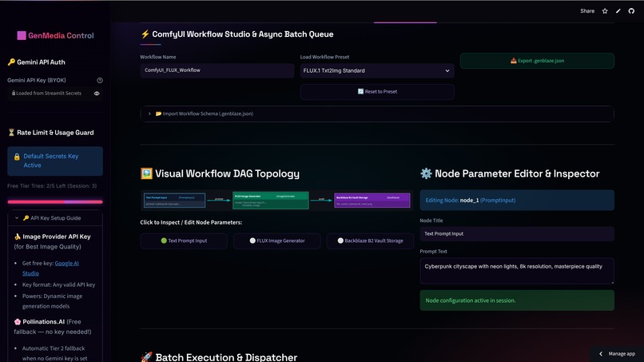Expand Import Workflow Schema section
Screen dimensions: 644x362
click(x=377, y=113)
